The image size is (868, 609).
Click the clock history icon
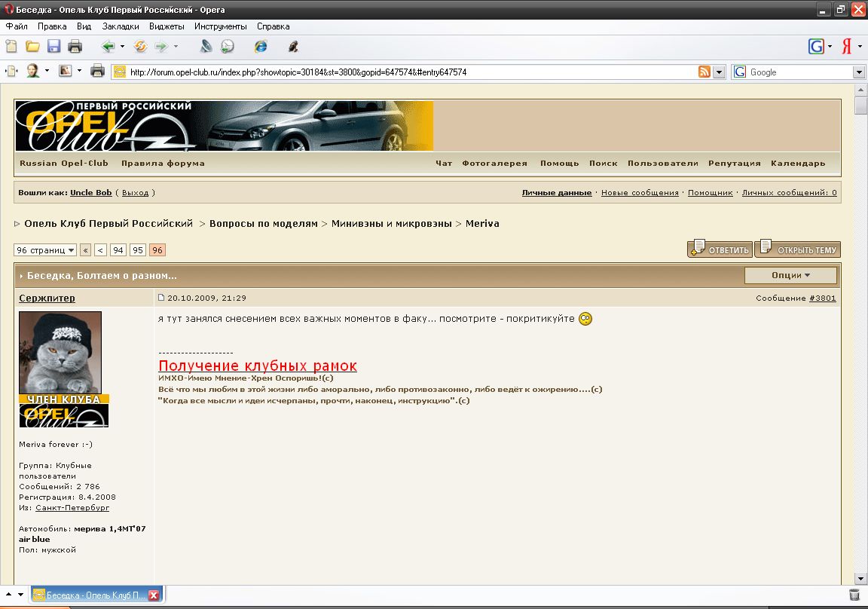(x=228, y=47)
